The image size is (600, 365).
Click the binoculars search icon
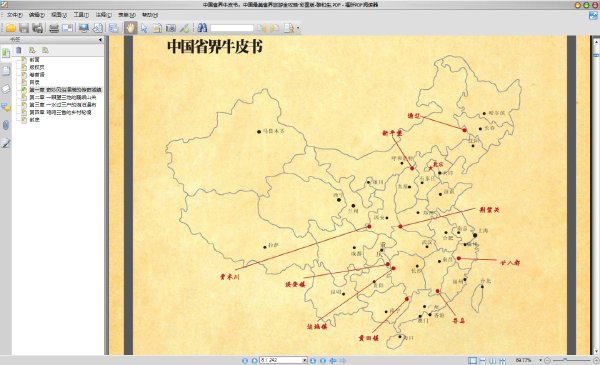pos(202,28)
